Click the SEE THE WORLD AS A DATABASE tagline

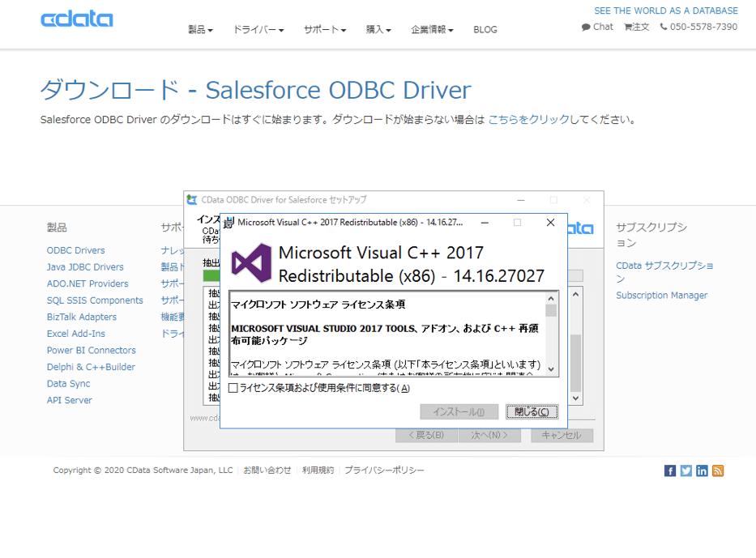(x=666, y=11)
